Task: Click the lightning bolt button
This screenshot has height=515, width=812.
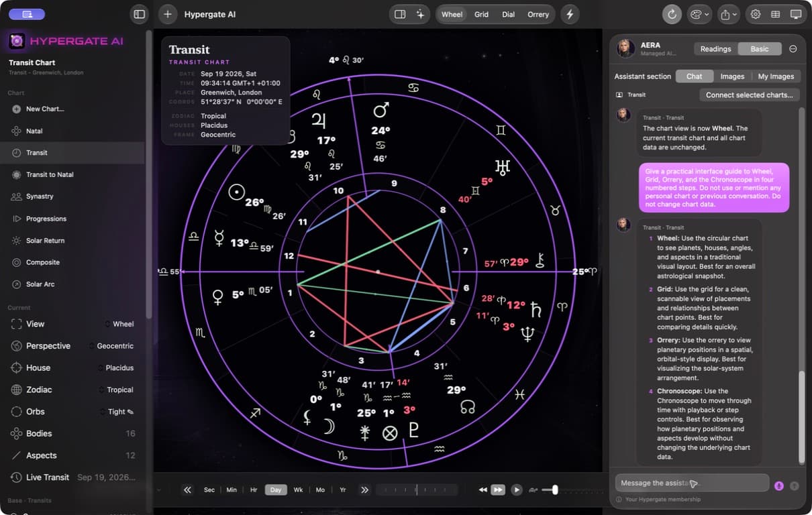Action: [x=570, y=14]
